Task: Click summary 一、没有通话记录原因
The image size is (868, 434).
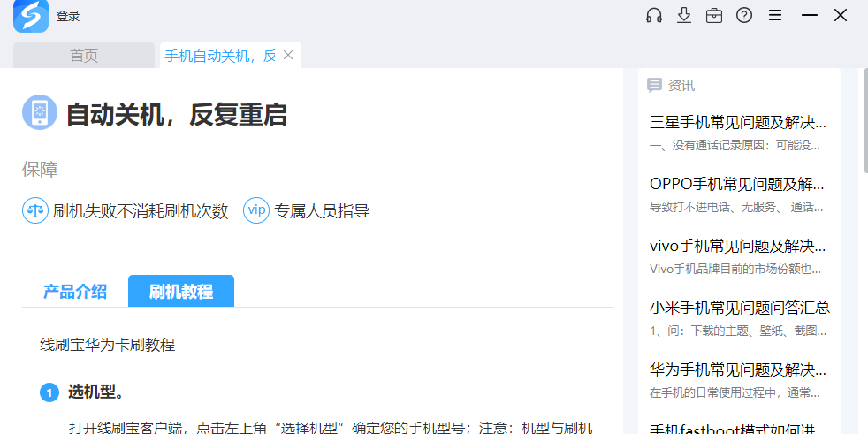Action: 735,146
